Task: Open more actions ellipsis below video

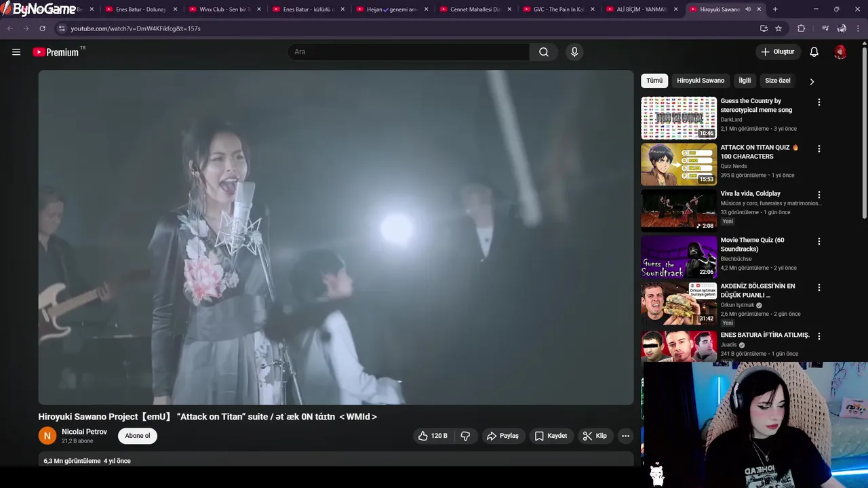Action: (x=625, y=436)
